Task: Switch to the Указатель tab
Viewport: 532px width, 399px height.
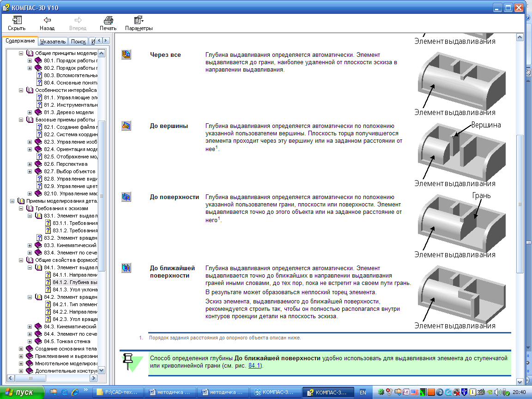Action: coord(53,42)
